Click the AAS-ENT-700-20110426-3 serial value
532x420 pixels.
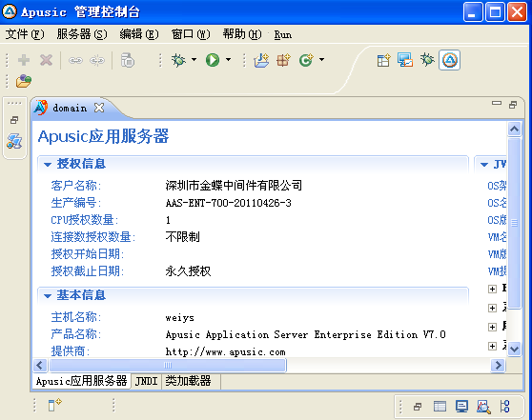point(228,203)
